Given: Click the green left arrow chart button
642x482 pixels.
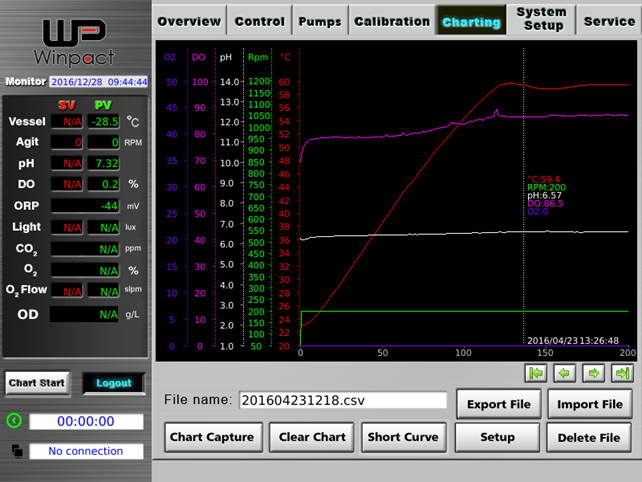Looking at the screenshot, I should pyautogui.click(x=565, y=373).
